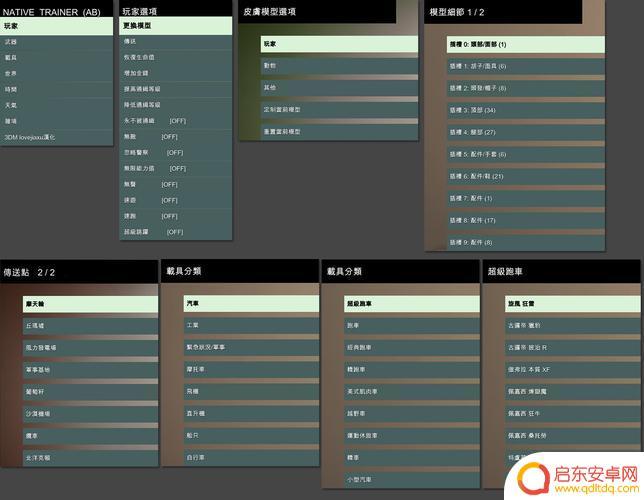Click 定制當前模型 option
Image resolution: width=644 pixels, height=500 pixels.
[339, 110]
